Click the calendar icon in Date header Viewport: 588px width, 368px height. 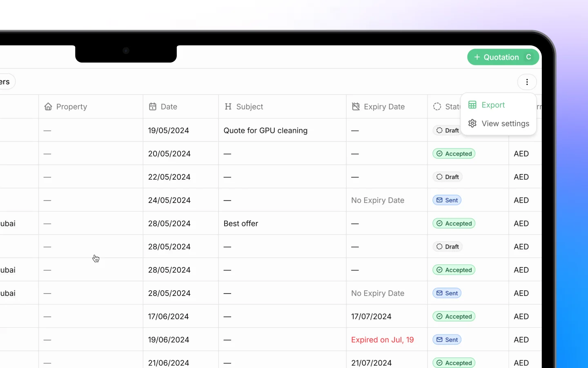click(x=153, y=107)
